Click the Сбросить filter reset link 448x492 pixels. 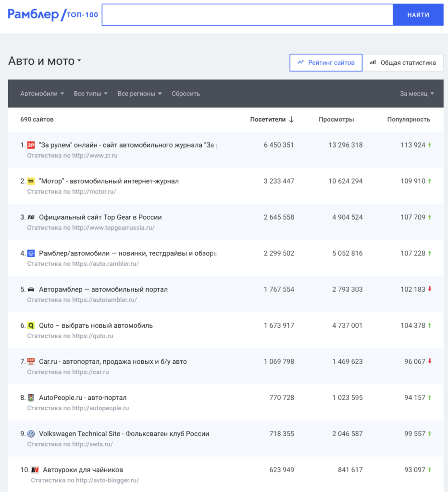[186, 94]
